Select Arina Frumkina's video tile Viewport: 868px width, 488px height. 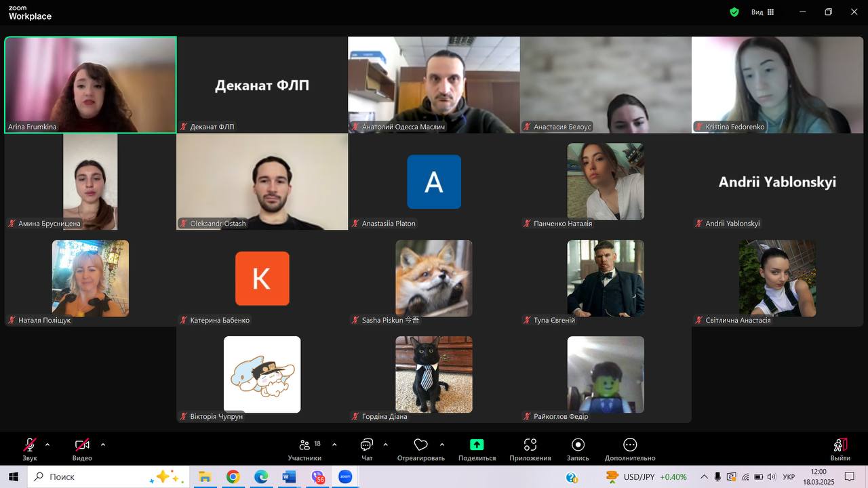click(x=90, y=85)
